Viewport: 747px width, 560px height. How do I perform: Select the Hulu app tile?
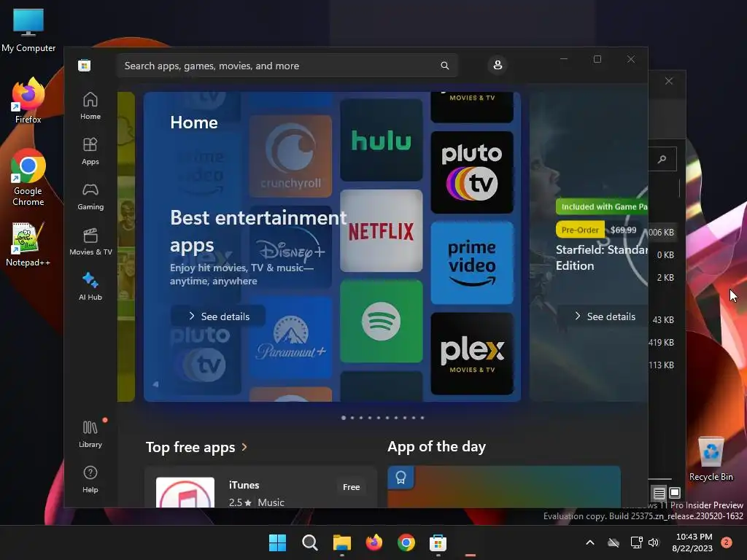click(x=381, y=140)
